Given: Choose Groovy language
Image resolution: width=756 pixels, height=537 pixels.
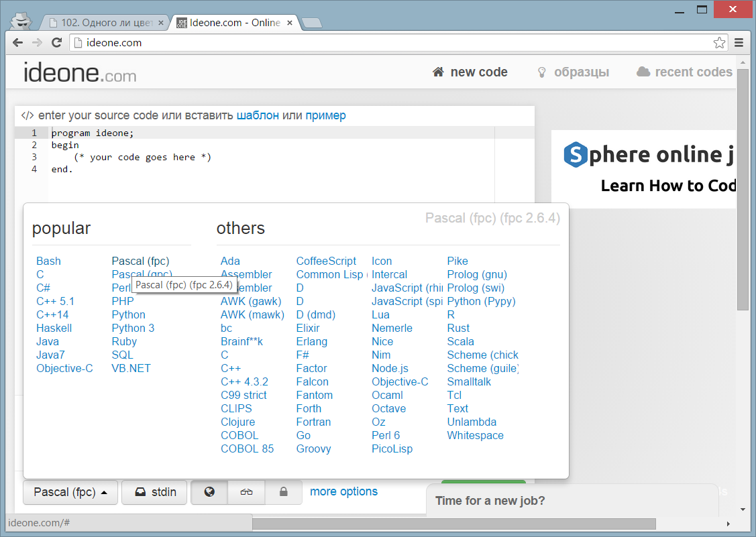Looking at the screenshot, I should point(313,449).
